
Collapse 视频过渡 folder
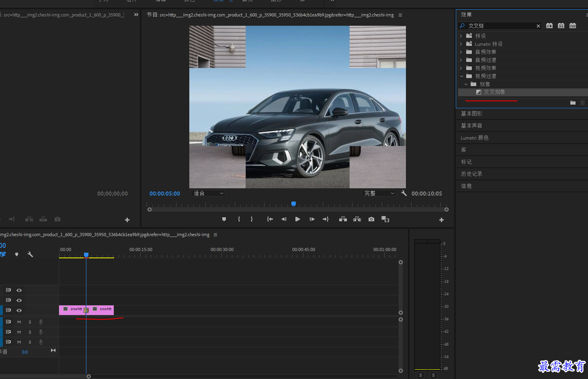tap(461, 76)
